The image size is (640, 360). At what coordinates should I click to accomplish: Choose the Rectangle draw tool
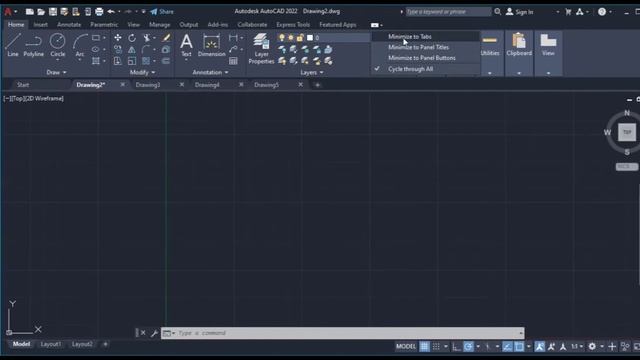click(x=96, y=38)
